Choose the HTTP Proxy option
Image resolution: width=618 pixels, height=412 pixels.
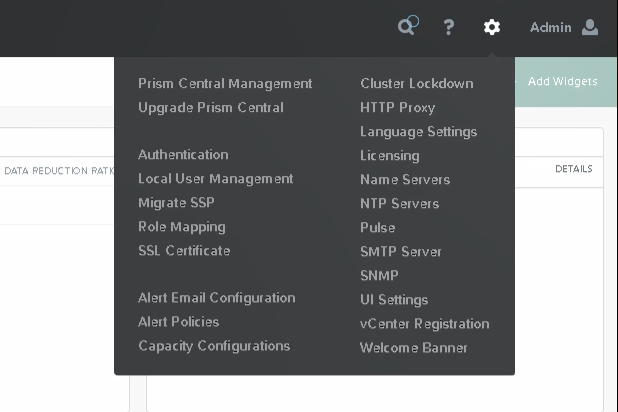click(398, 108)
